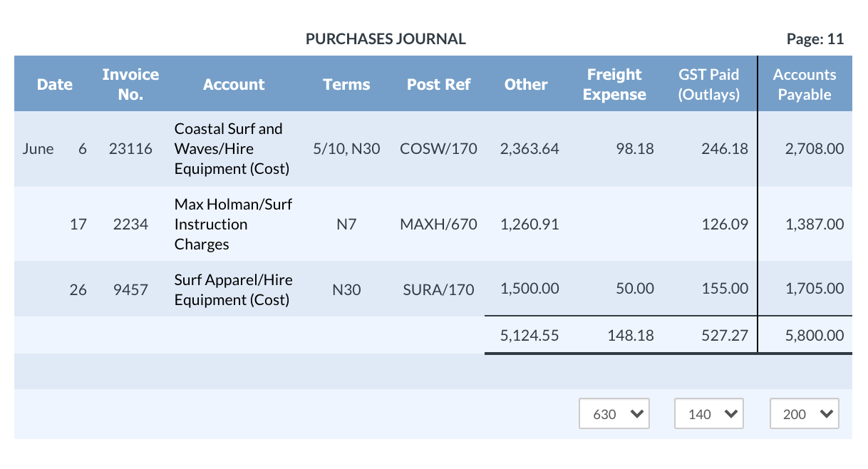Click freight expense amount 50.00
Image resolution: width=868 pixels, height=469 pixels.
(634, 289)
